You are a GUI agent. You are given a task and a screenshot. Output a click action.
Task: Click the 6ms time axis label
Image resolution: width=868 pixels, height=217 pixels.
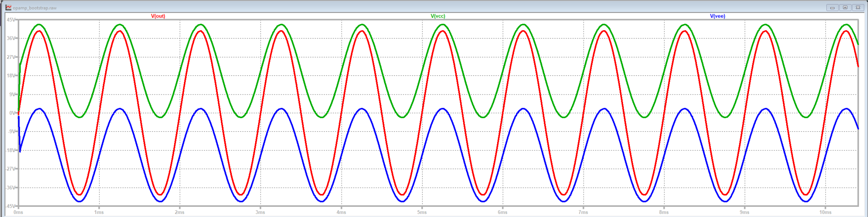[502, 212]
